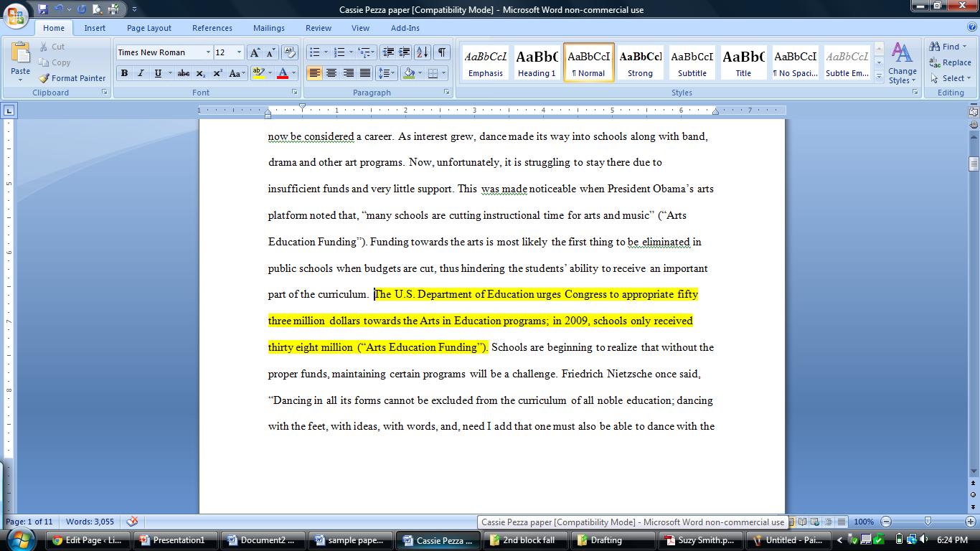
Task: Open the font size dropdown
Action: [239, 52]
